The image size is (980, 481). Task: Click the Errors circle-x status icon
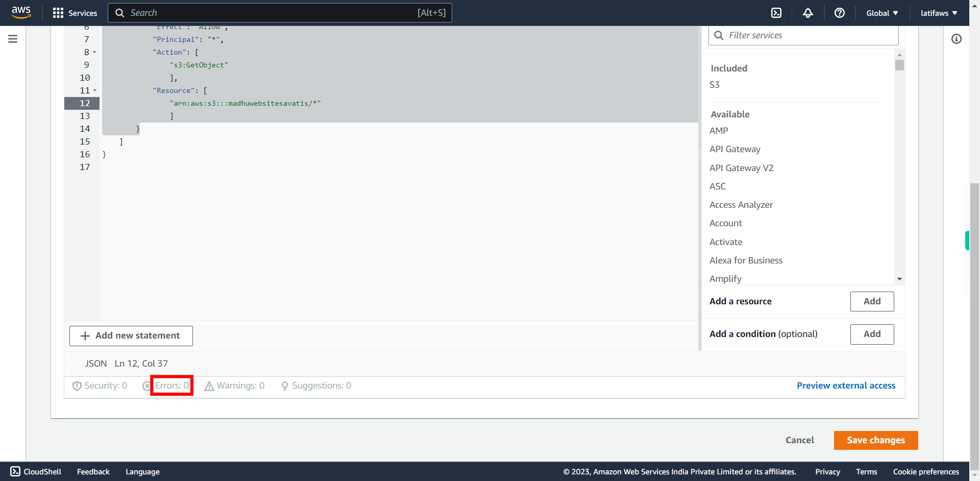coord(146,386)
